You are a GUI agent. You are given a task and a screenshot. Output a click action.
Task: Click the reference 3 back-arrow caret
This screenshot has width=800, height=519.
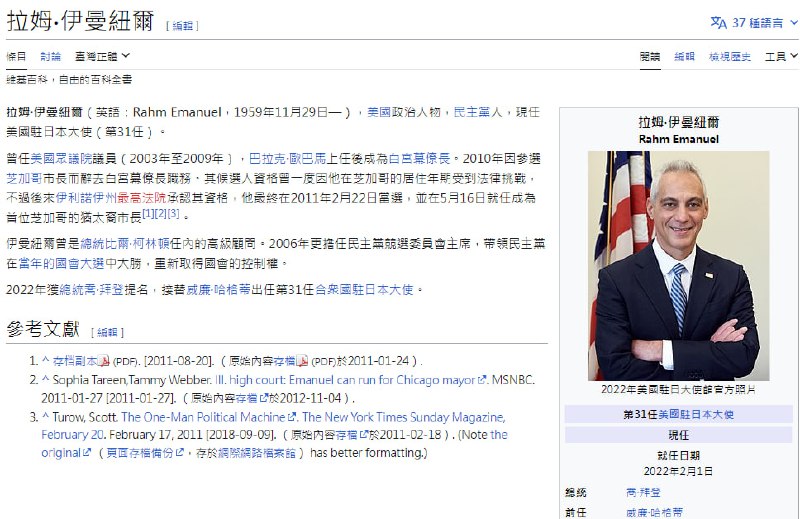click(x=45, y=416)
